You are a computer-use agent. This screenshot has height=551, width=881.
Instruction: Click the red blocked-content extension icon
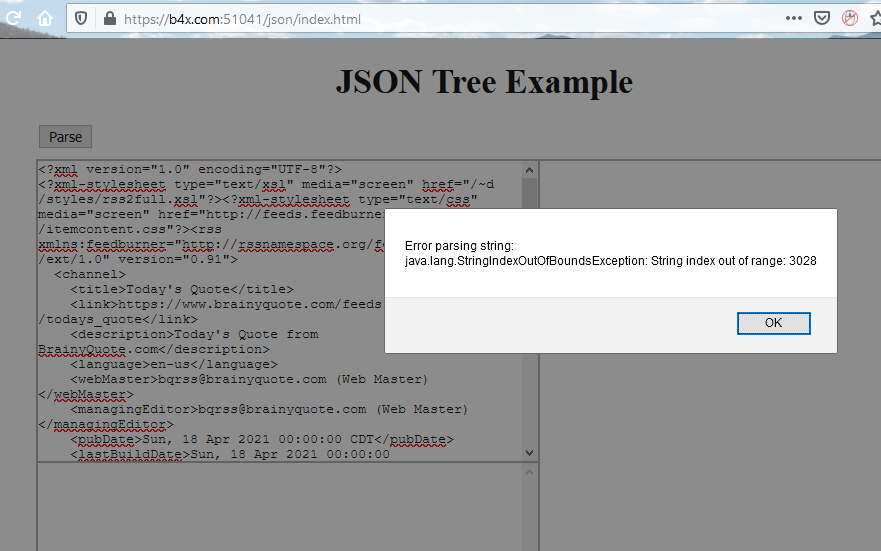point(850,19)
